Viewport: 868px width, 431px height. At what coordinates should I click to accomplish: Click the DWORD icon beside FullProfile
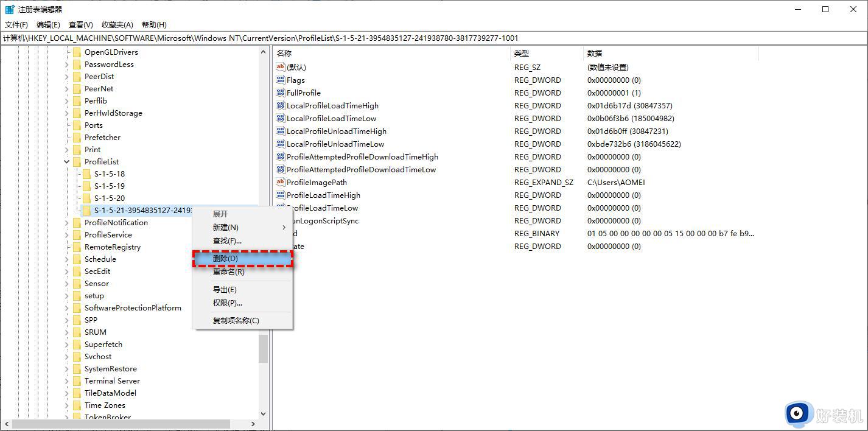pyautogui.click(x=281, y=93)
